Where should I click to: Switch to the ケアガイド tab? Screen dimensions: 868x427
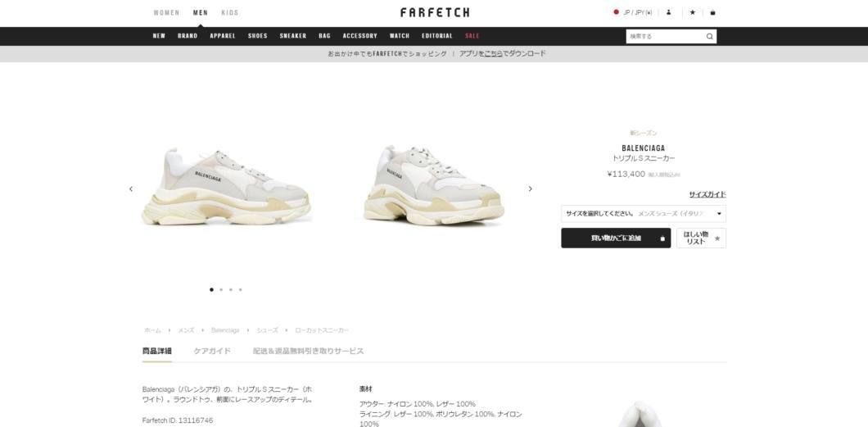point(212,351)
